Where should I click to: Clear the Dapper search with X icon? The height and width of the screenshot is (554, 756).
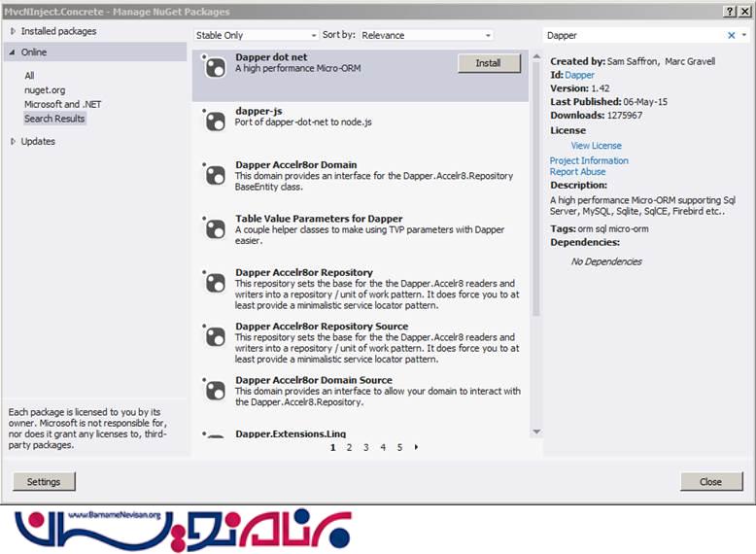732,35
